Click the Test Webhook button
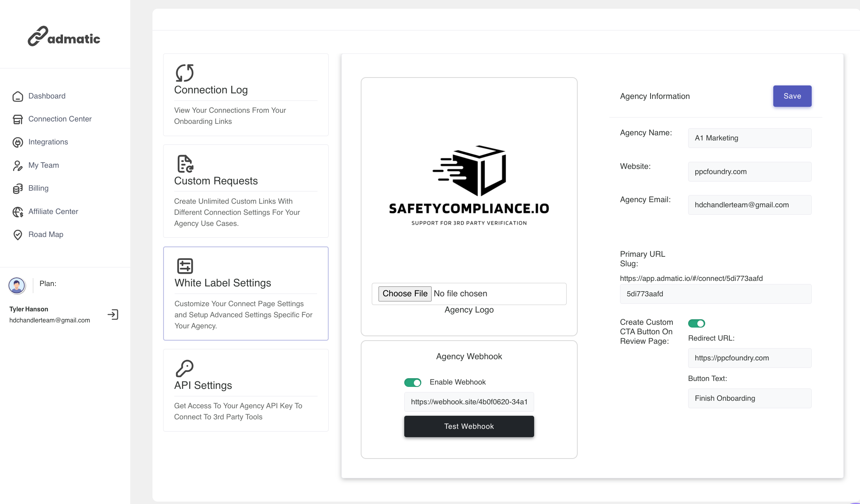This screenshot has width=860, height=504. click(x=469, y=426)
